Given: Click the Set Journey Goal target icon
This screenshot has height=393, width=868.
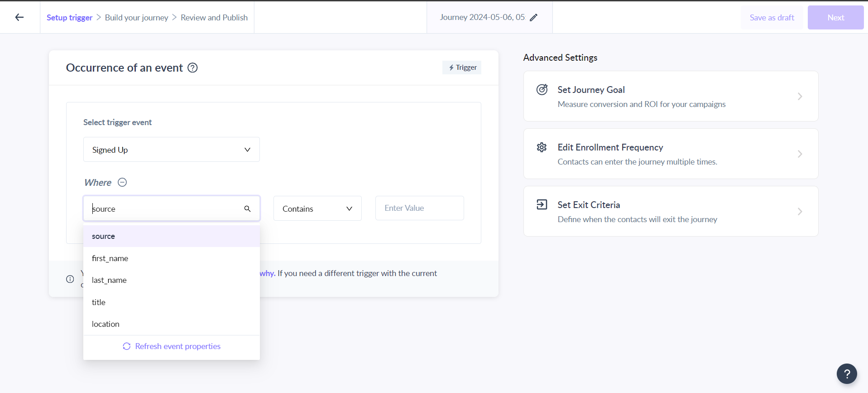Looking at the screenshot, I should 542,89.
